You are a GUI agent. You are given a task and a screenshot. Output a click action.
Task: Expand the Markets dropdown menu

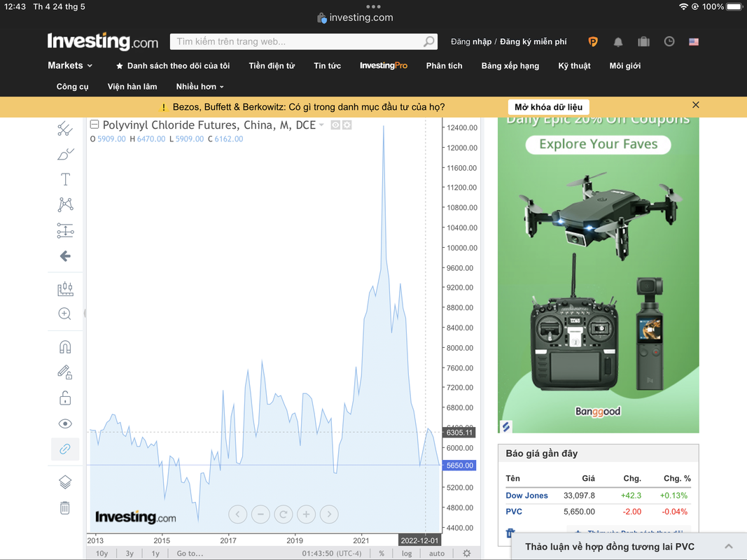70,66
